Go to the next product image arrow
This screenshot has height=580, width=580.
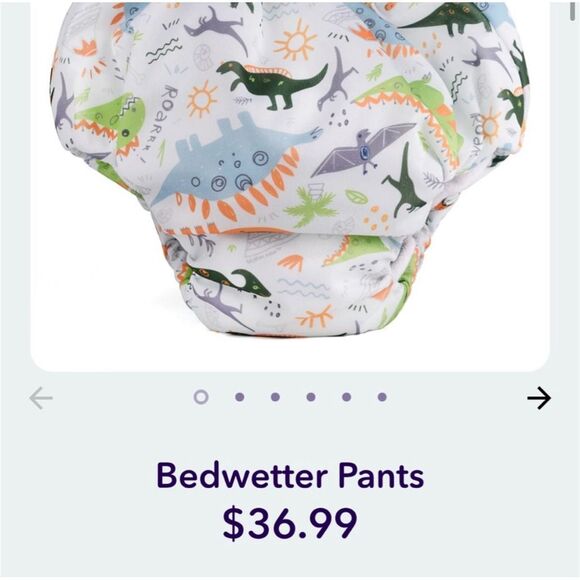539,398
